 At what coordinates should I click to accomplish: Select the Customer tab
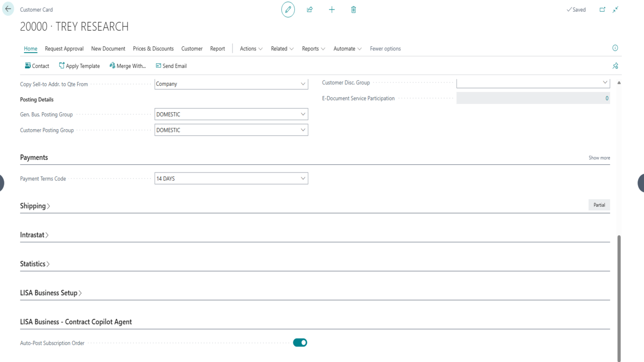pos(192,49)
